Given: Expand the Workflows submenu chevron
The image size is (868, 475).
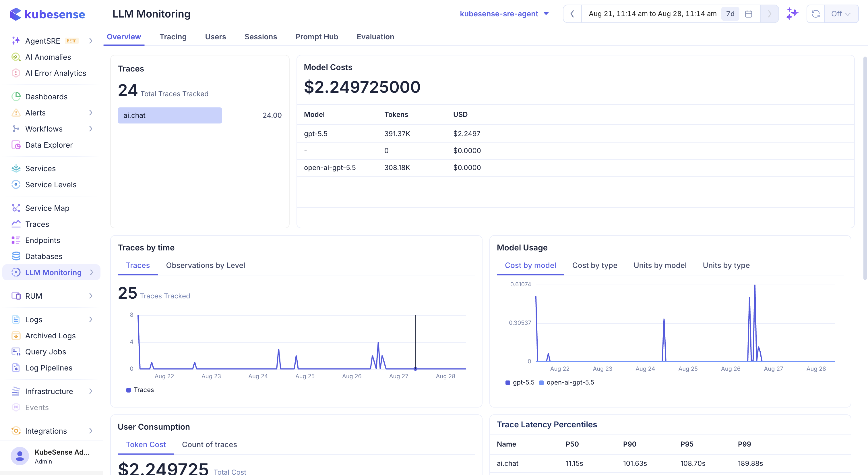Looking at the screenshot, I should pyautogui.click(x=91, y=129).
